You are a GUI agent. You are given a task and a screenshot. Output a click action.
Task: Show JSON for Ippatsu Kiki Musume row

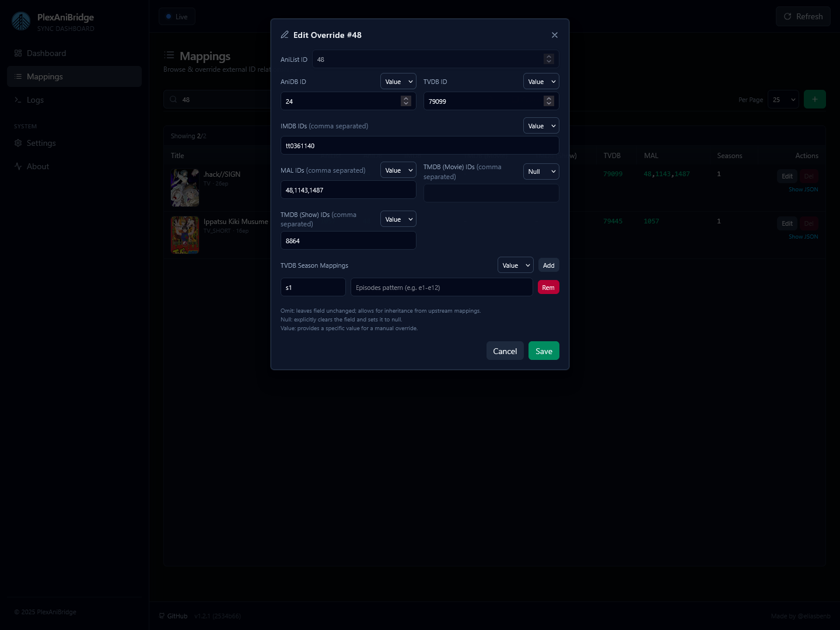coord(803,237)
